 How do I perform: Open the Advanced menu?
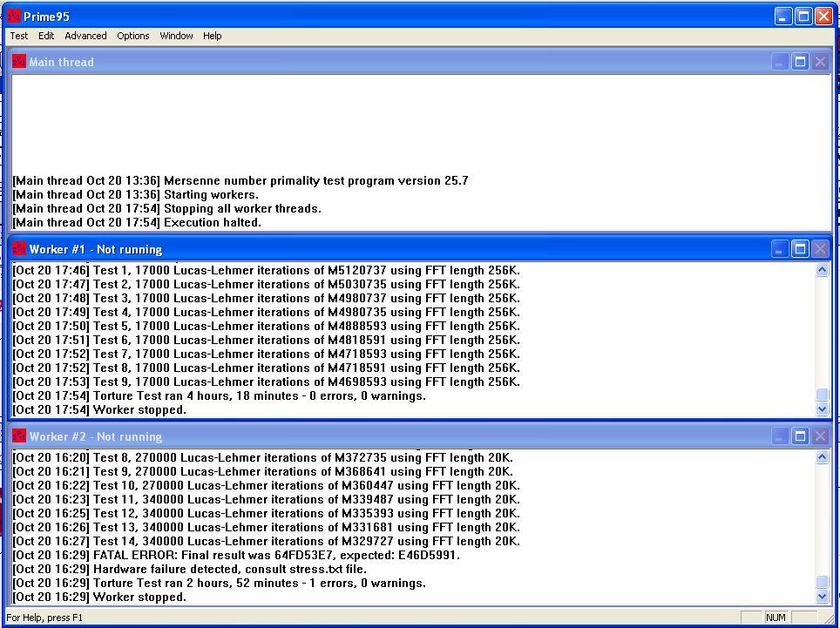[x=85, y=36]
